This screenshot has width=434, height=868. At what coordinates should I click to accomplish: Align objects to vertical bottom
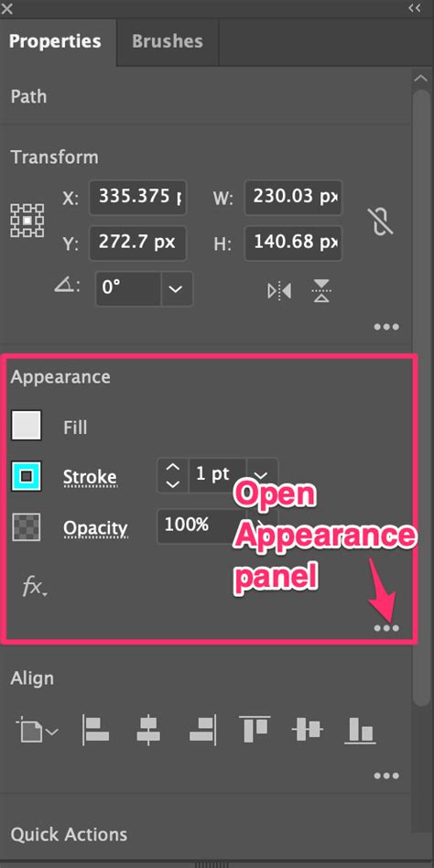click(361, 730)
